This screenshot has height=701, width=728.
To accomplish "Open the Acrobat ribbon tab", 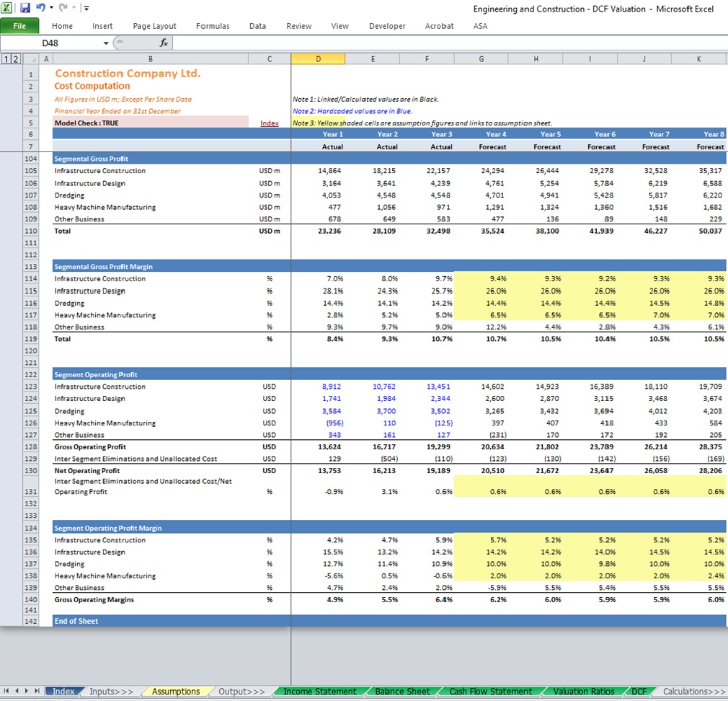I will tap(439, 26).
